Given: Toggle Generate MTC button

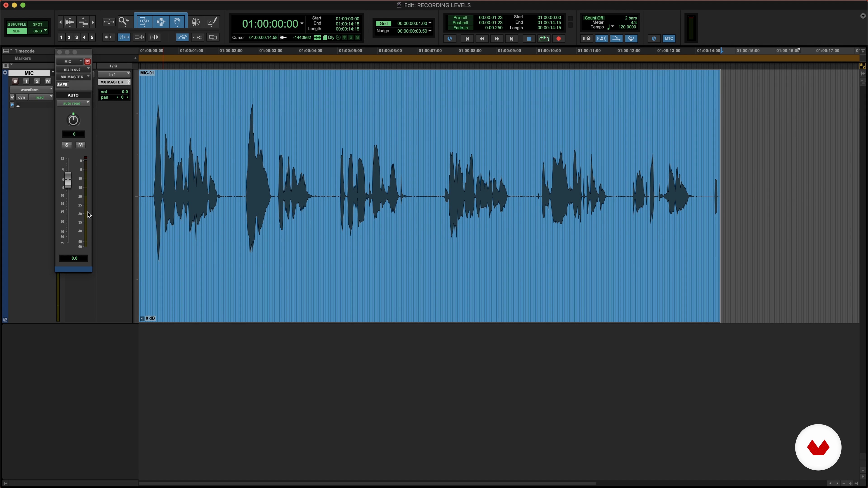Looking at the screenshot, I should coord(669,38).
